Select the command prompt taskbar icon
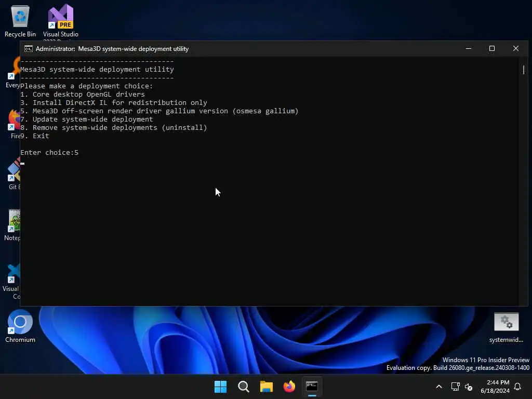The height and width of the screenshot is (399, 532). (x=312, y=387)
